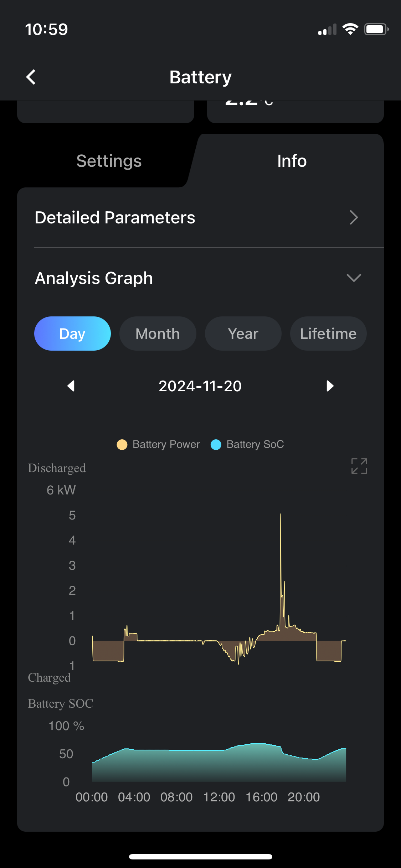
Task: Switch to the Info tab
Action: point(292,161)
